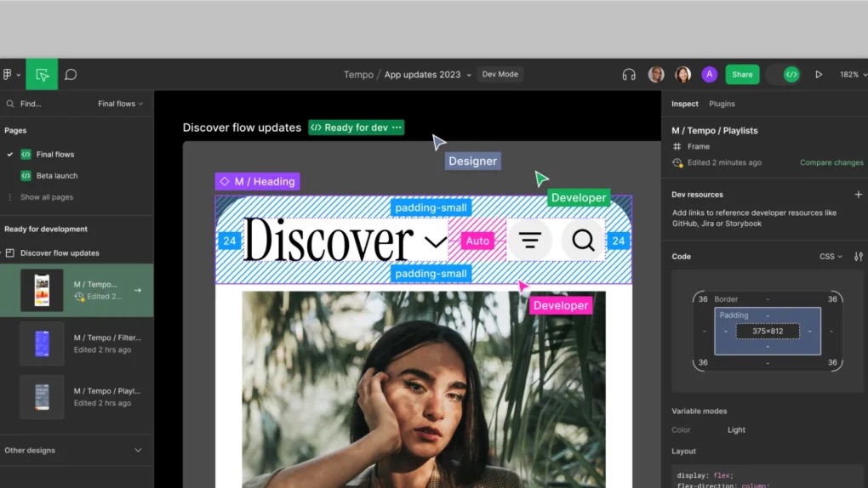The image size is (868, 488).
Task: Open the CSS code language dropdown
Action: (831, 257)
